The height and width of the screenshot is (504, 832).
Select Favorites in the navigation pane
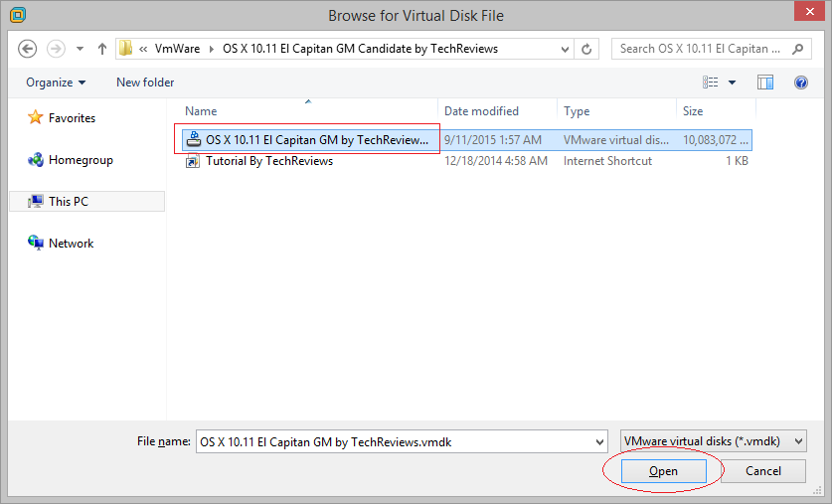73,117
